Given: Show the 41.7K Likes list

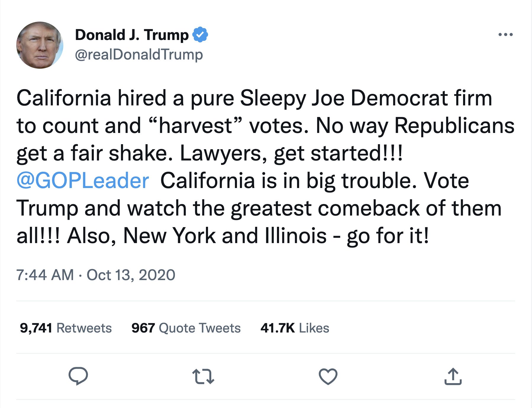Looking at the screenshot, I should (295, 328).
